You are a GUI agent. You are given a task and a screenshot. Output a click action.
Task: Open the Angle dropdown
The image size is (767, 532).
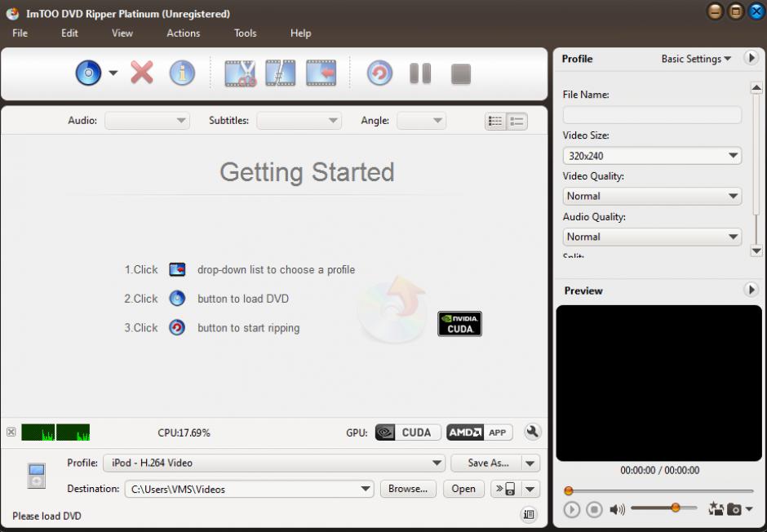pos(421,121)
